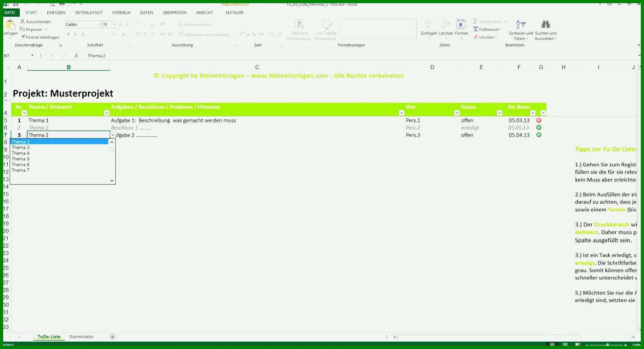This screenshot has height=349, width=644.
Task: Increase font size with large A icon
Action: coord(120,24)
